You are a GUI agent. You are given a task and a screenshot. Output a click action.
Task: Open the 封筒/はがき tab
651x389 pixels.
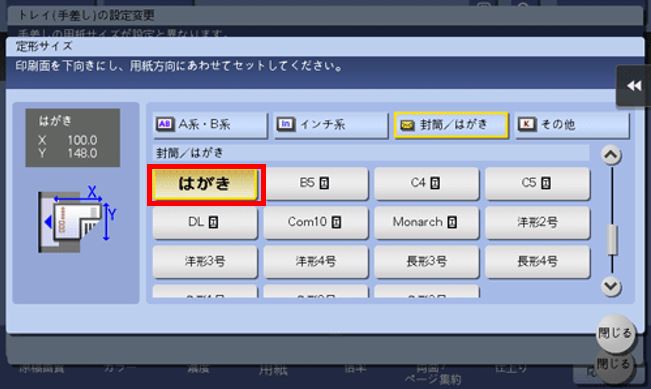(451, 125)
